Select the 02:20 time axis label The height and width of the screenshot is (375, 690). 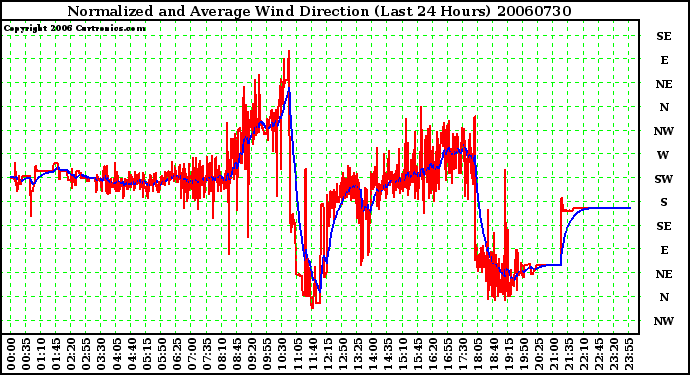click(x=71, y=354)
